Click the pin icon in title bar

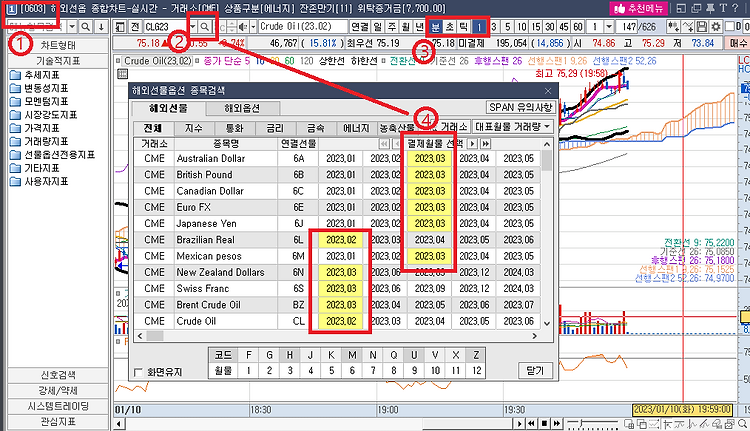pos(710,8)
